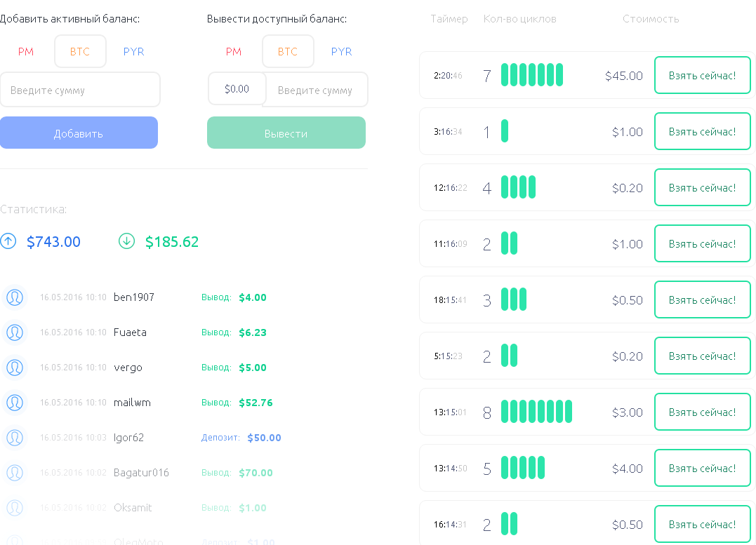Image resolution: width=756 pixels, height=545 pixels.
Task: Click the withdrawal amount input field
Action: pyautogui.click(x=316, y=90)
